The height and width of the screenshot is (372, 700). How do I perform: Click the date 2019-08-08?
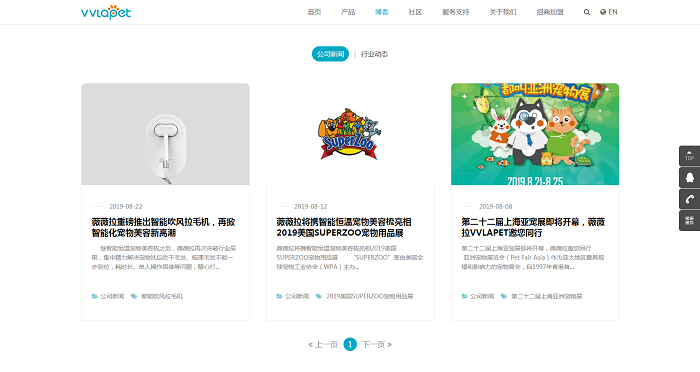click(x=496, y=206)
